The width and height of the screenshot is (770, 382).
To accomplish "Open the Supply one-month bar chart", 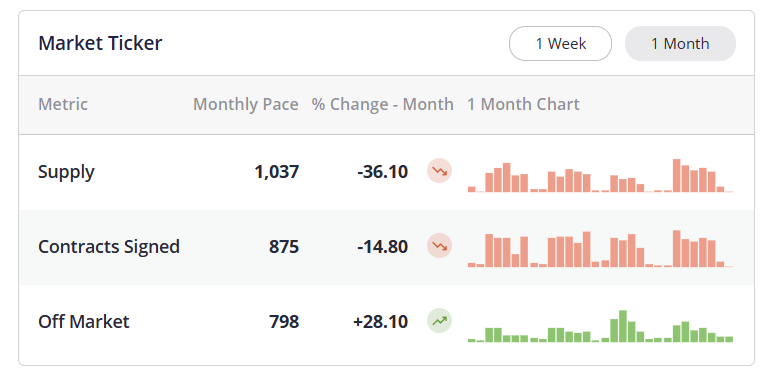I will [x=600, y=175].
